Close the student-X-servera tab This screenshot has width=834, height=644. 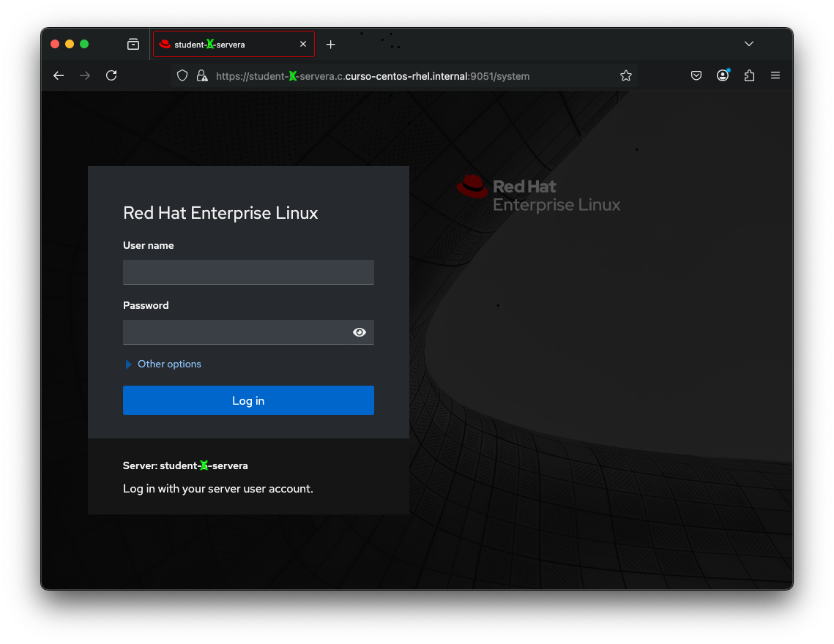pos(302,44)
